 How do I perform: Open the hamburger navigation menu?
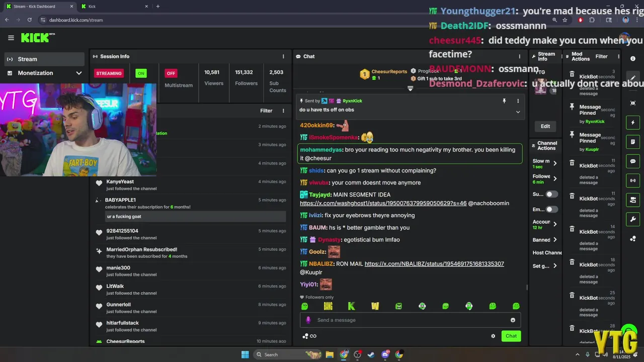(11, 38)
